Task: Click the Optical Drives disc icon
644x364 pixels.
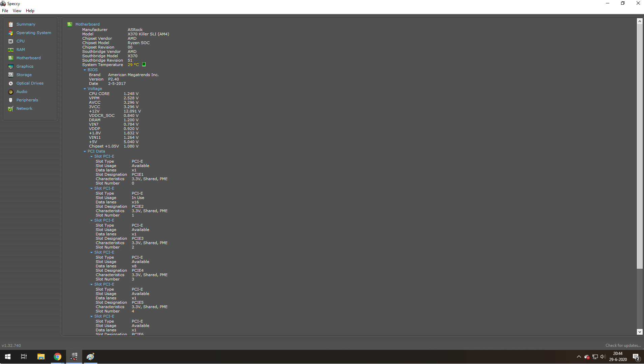Action: 11,83
